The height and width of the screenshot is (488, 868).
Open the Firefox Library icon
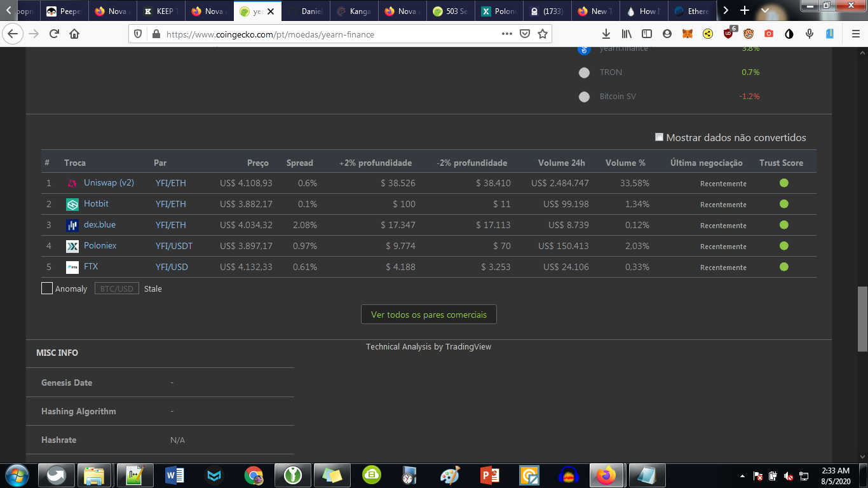pos(627,34)
